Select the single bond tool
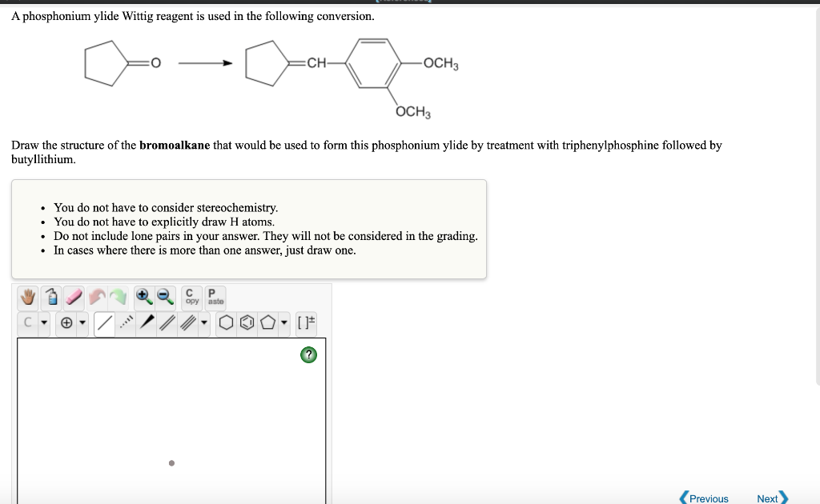Image resolution: width=820 pixels, height=504 pixels. click(x=105, y=322)
